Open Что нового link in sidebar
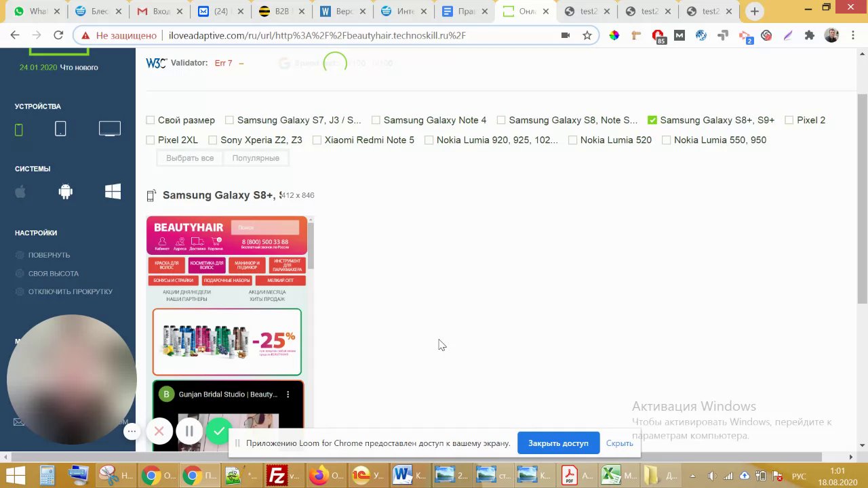The height and width of the screenshot is (488, 868). [79, 67]
